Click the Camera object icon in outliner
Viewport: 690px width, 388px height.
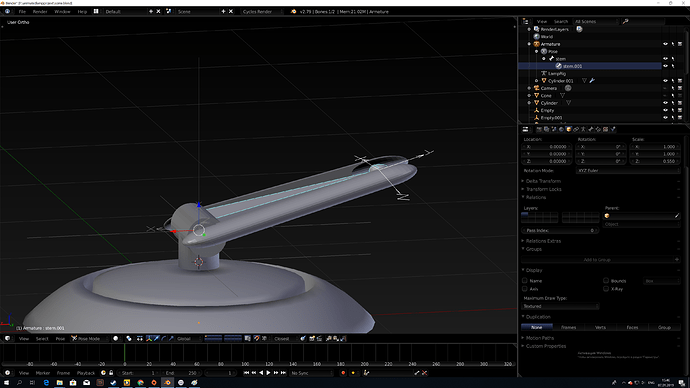click(536, 88)
